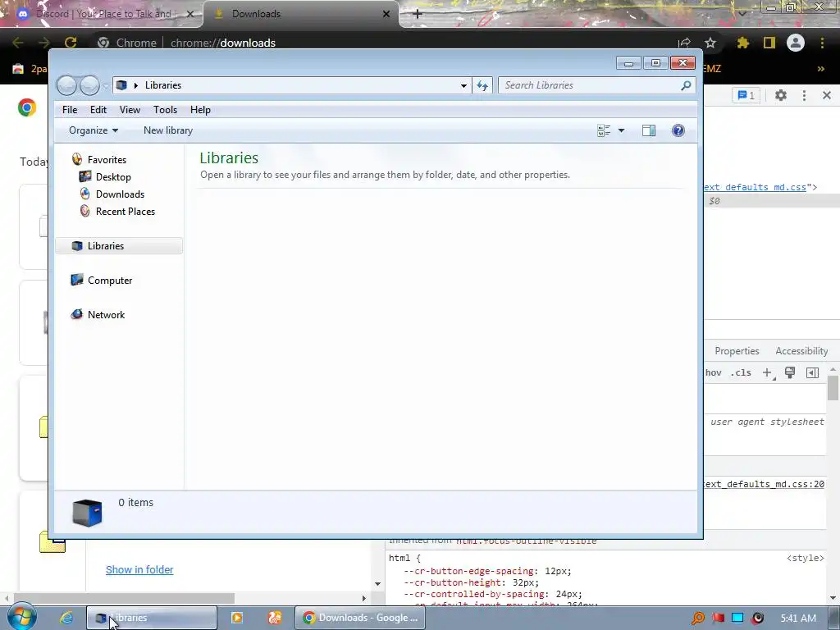The width and height of the screenshot is (840, 630).
Task: Open text_defaults_md.css:20 source link
Action: pyautogui.click(x=764, y=484)
